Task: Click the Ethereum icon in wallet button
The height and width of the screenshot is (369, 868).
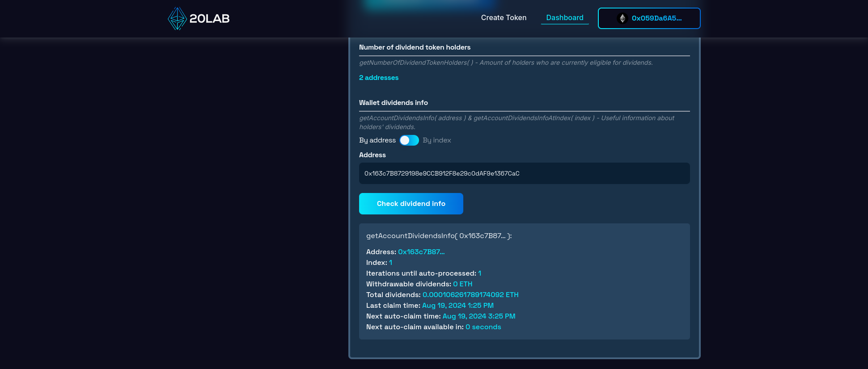Action: tap(622, 18)
